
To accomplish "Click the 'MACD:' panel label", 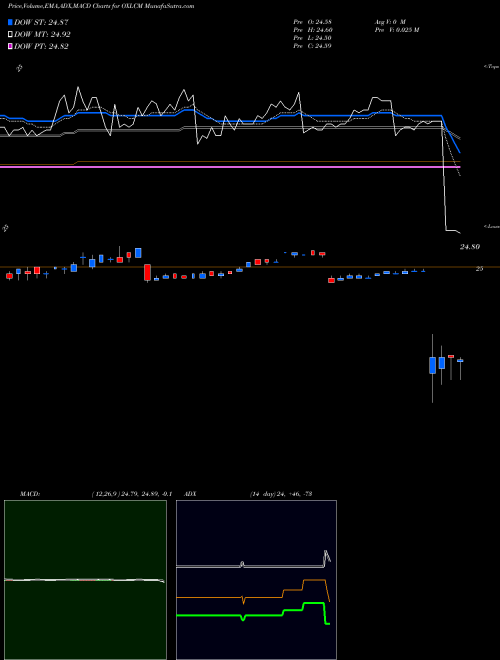I will 29,494.
